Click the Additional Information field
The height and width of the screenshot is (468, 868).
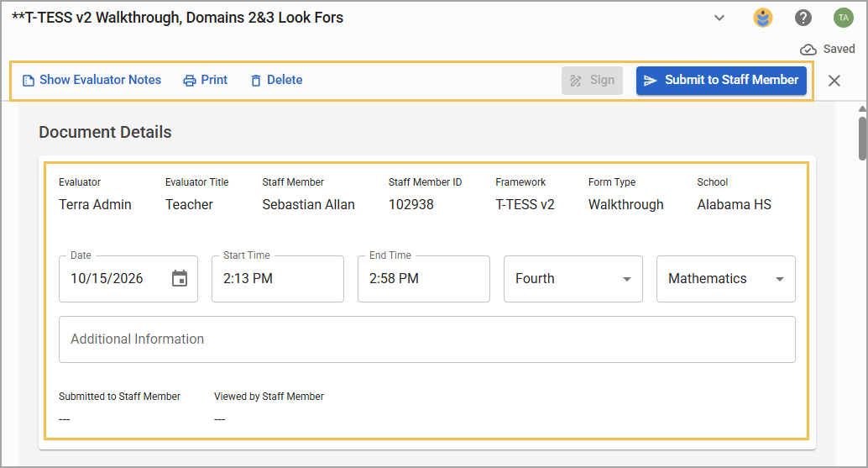(427, 339)
